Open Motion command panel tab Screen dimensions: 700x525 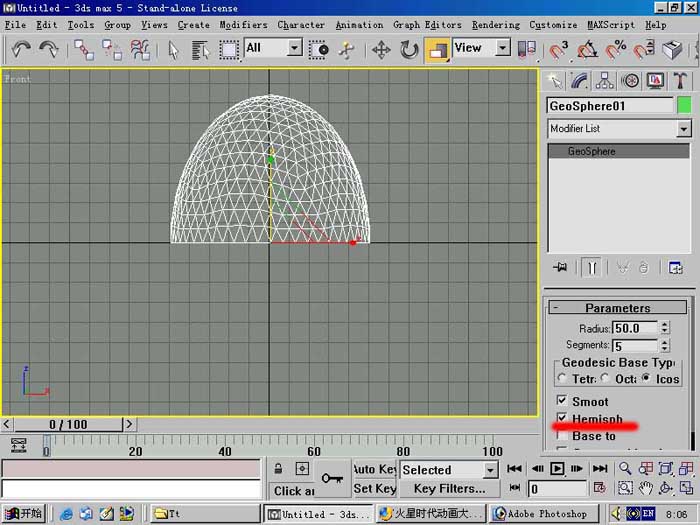[630, 81]
